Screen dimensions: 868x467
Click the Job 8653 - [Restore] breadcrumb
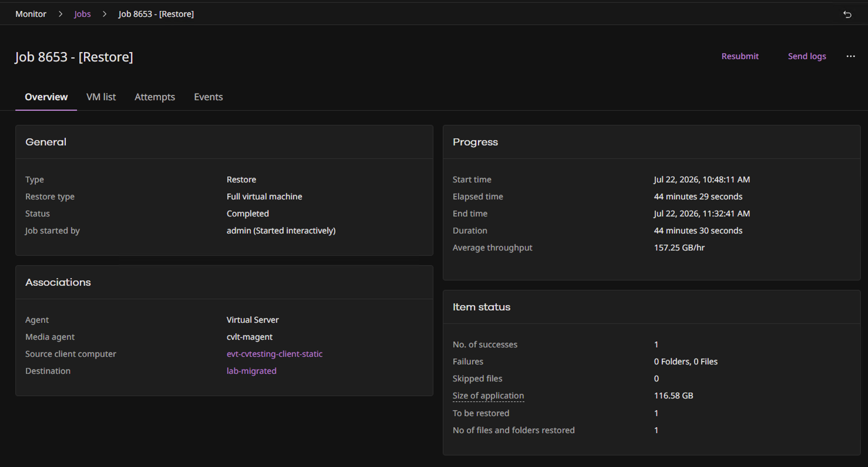(156, 14)
